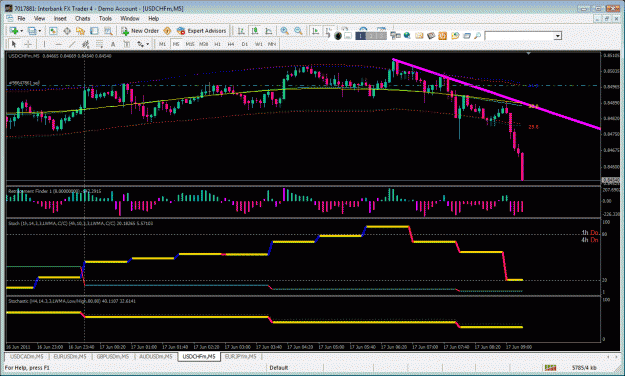Switch to the AUDUSDm,M5 chart tab

click(x=155, y=356)
